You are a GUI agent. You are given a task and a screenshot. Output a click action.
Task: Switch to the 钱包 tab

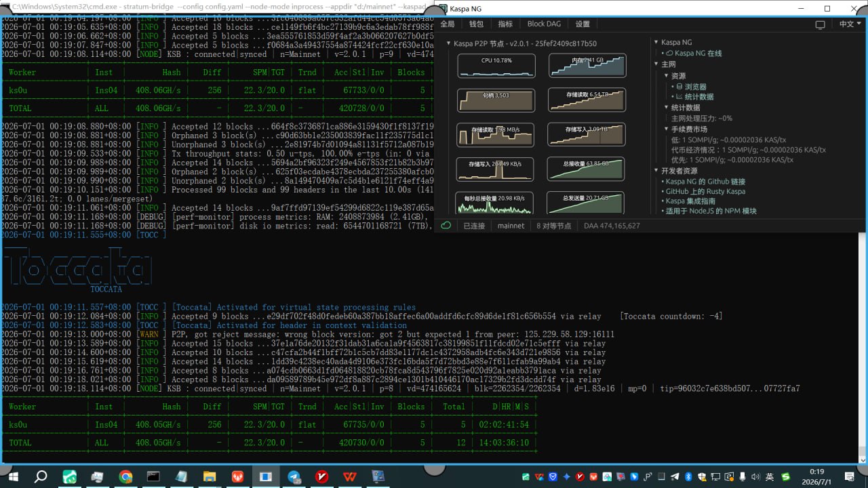pyautogui.click(x=476, y=24)
